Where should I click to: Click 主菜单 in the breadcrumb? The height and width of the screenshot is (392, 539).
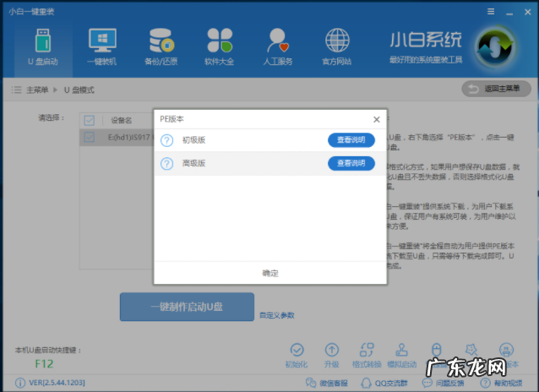click(37, 90)
